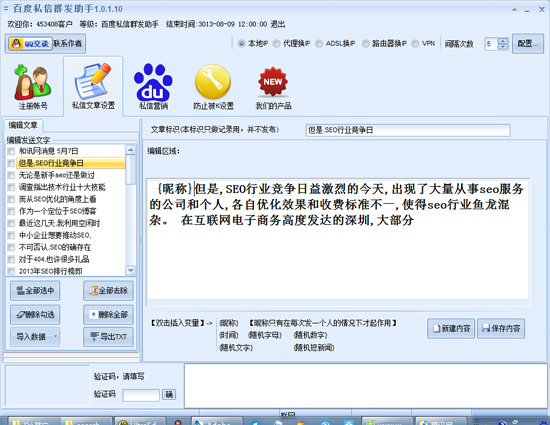The height and width of the screenshot is (425, 550).
Task: Select the ADSL换IP radio button
Action: point(319,43)
